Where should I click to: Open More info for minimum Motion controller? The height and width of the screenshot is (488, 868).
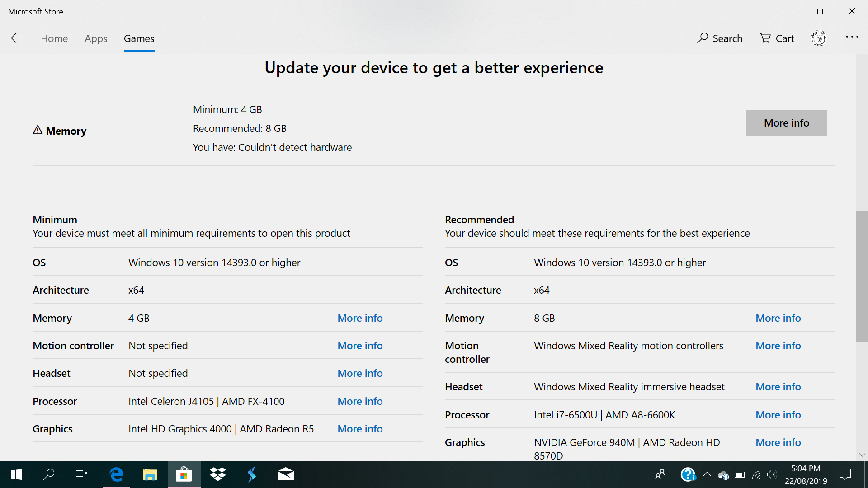tap(360, 346)
